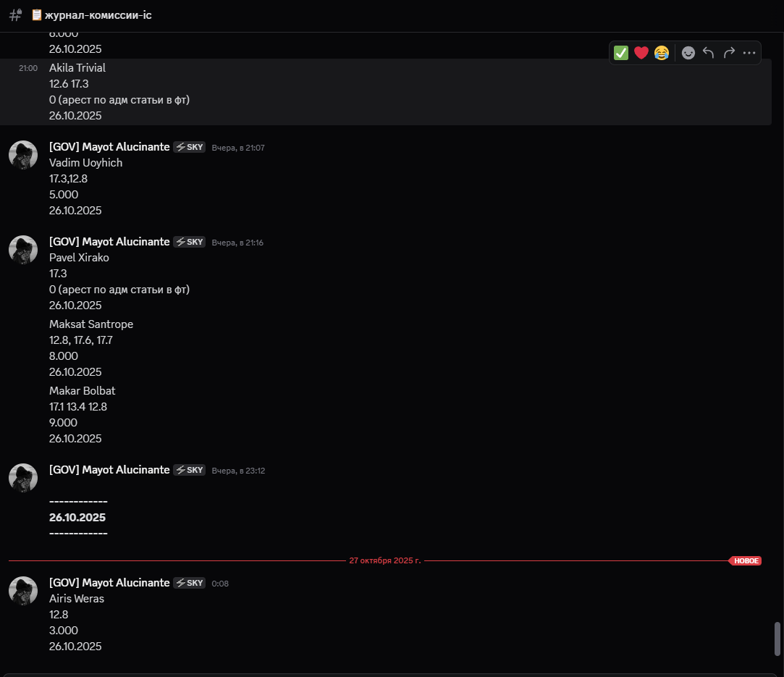Click the "Вчера, в 23:12" timestamp
Screen dimensions: 784x677
pos(238,471)
